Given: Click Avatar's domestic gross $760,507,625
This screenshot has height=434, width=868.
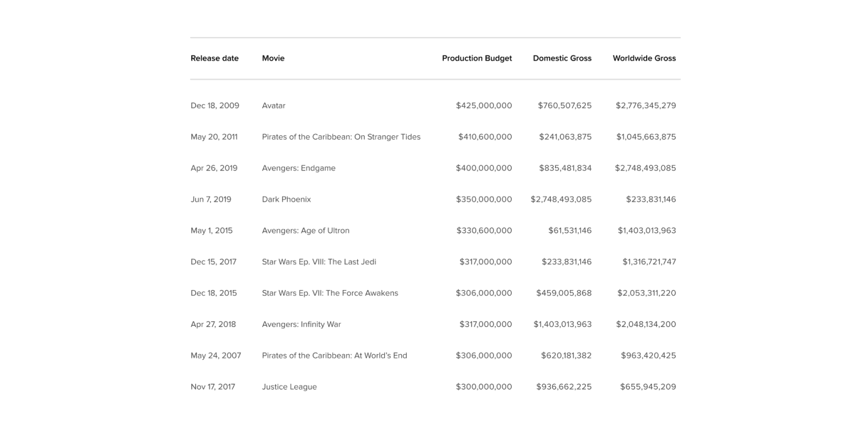Looking at the screenshot, I should coord(565,106).
